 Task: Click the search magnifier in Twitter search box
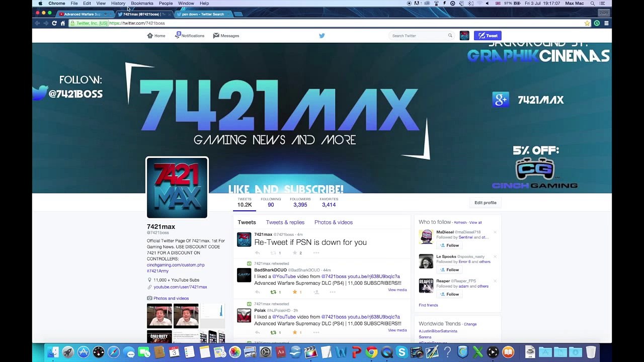click(450, 36)
